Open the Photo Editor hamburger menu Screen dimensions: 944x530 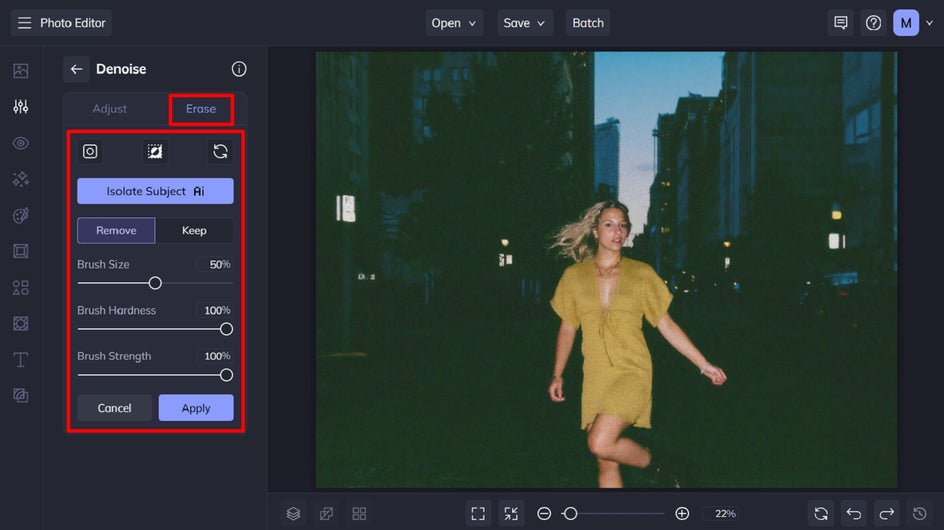pyautogui.click(x=24, y=23)
